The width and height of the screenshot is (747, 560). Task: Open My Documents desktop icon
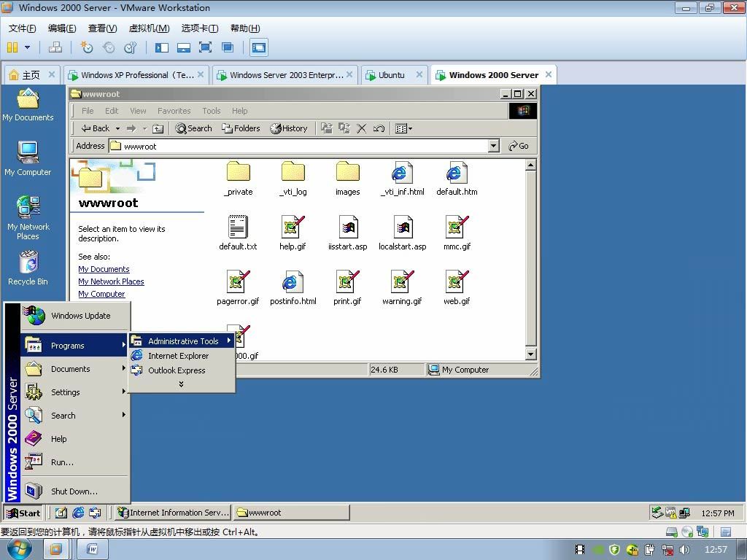(x=28, y=105)
